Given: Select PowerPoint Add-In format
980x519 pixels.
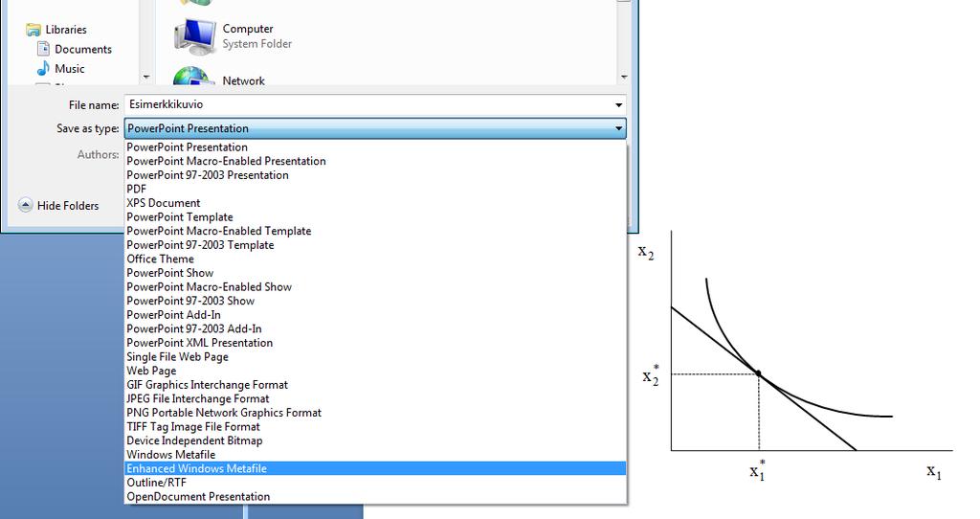Looking at the screenshot, I should (375, 314).
